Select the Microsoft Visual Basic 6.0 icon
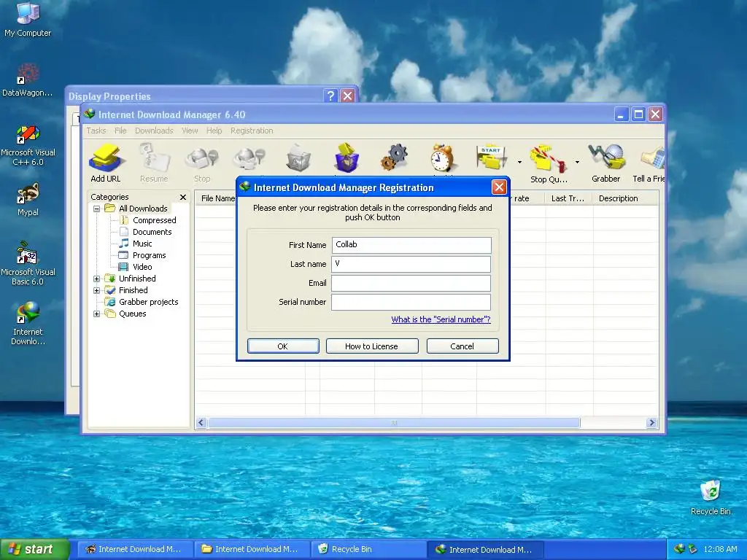The height and width of the screenshot is (560, 747). point(28,264)
